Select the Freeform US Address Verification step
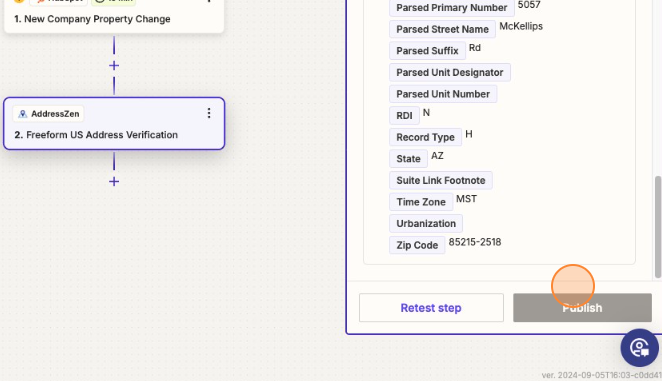662x381 pixels. point(114,124)
